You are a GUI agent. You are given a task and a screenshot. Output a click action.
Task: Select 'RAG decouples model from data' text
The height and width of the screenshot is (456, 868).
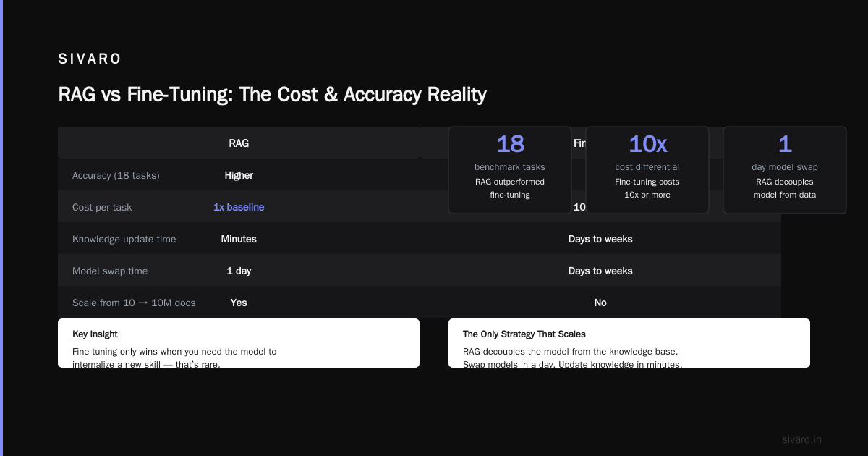pyautogui.click(x=785, y=188)
